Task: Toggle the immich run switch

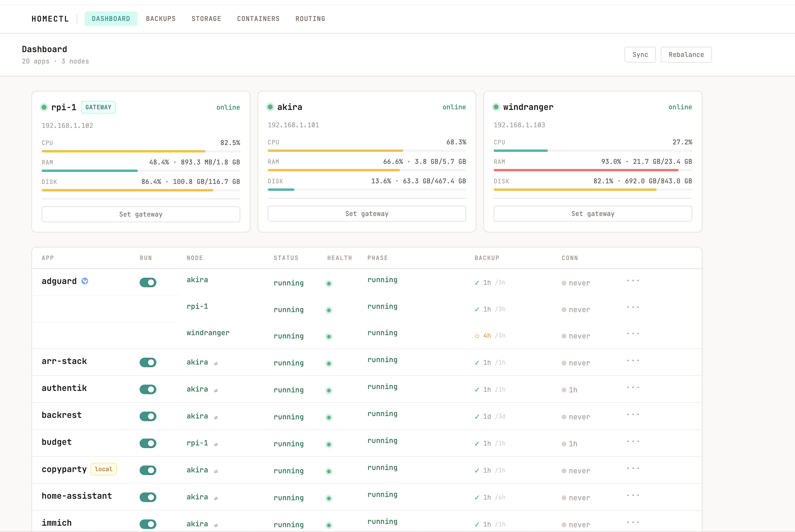Action: (x=148, y=524)
